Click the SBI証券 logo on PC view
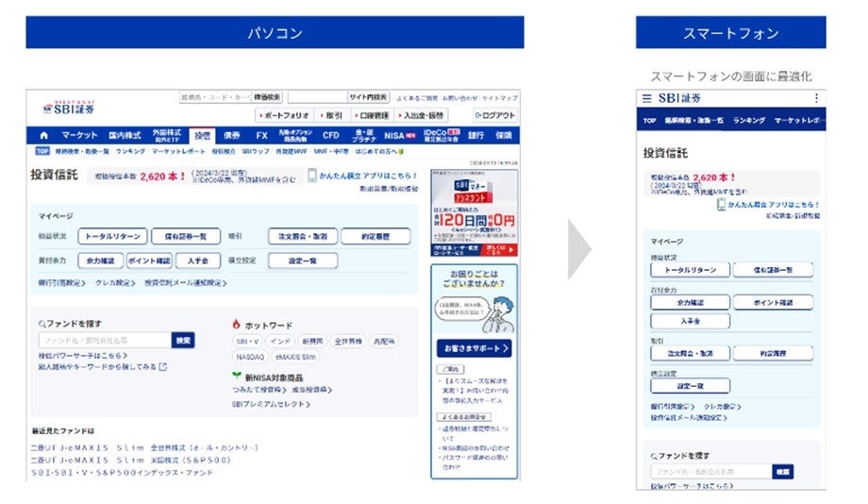This screenshot has width=868, height=504. [69, 108]
